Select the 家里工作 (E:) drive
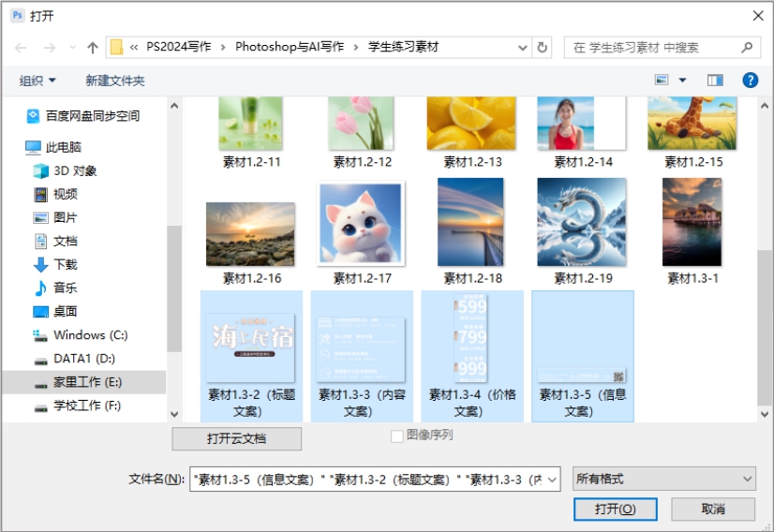774x532 pixels. click(84, 382)
